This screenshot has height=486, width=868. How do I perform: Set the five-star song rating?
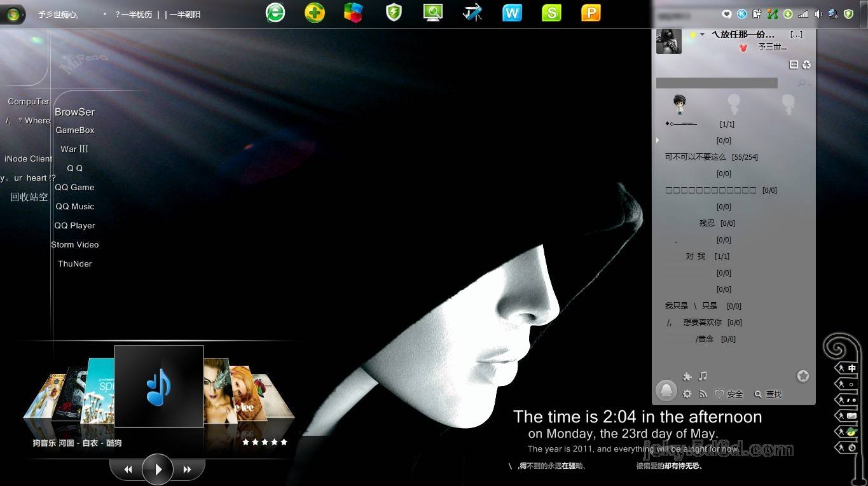265,442
